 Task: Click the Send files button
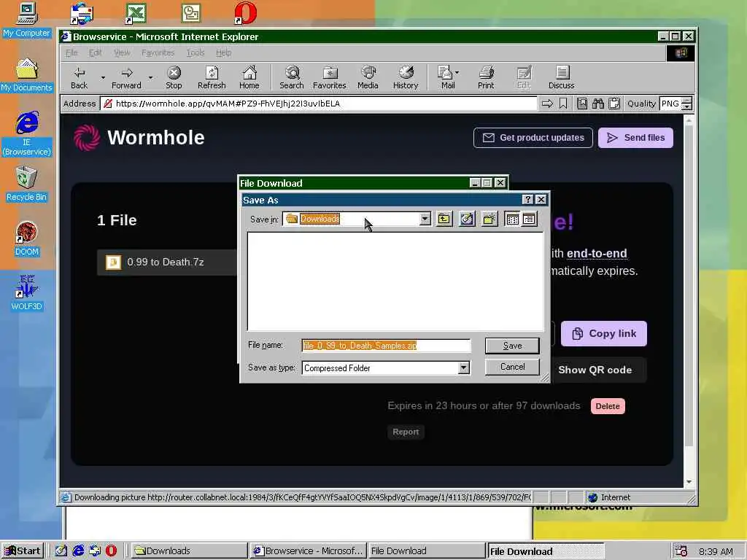pyautogui.click(x=635, y=138)
